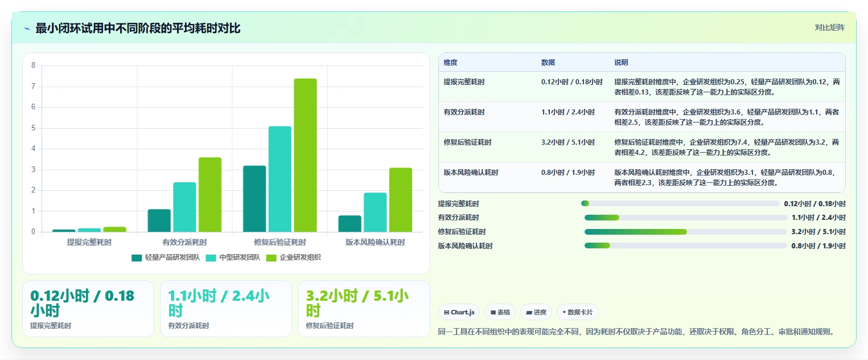The height and width of the screenshot is (360, 868).
Task: Click the dark teal bar in 有效分派耗时 group
Action: coord(159,220)
